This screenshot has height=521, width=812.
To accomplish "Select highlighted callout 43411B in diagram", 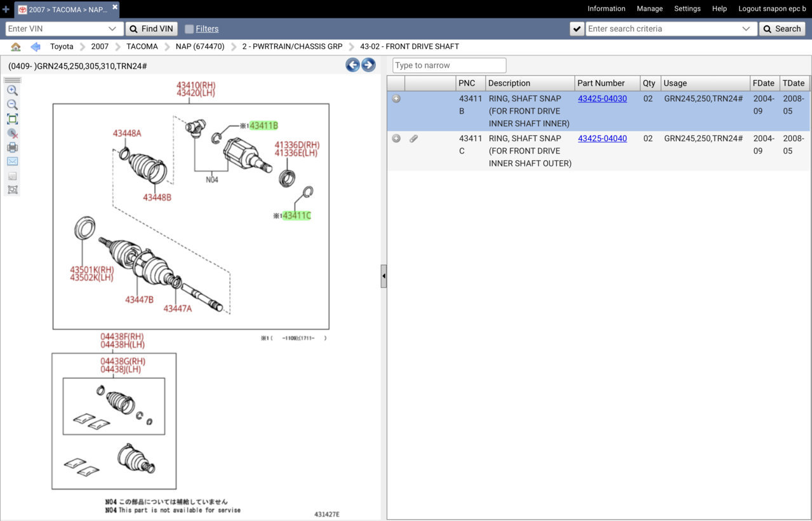I will tap(263, 126).
